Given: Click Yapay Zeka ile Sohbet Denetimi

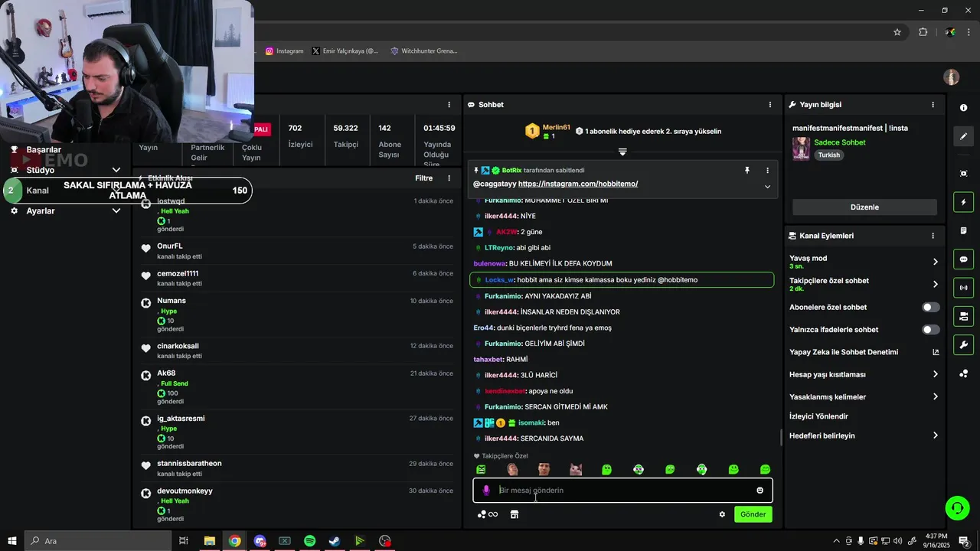Looking at the screenshot, I should (844, 352).
